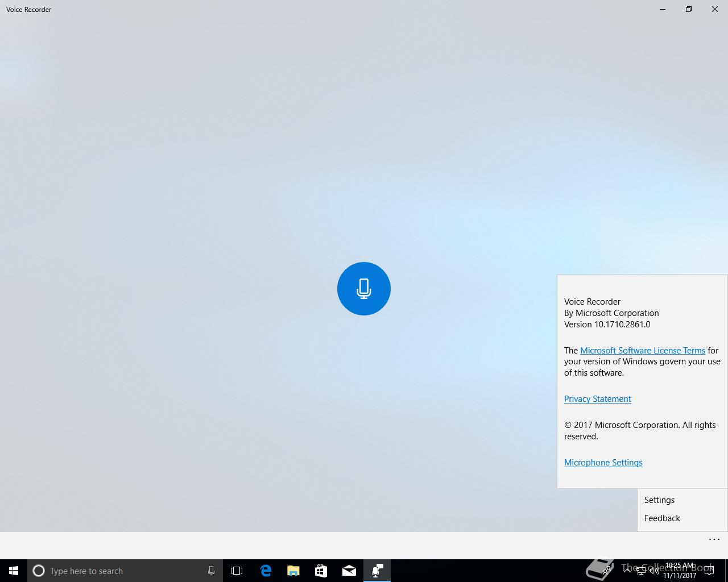Open File Explorer from the taskbar

(x=293, y=571)
